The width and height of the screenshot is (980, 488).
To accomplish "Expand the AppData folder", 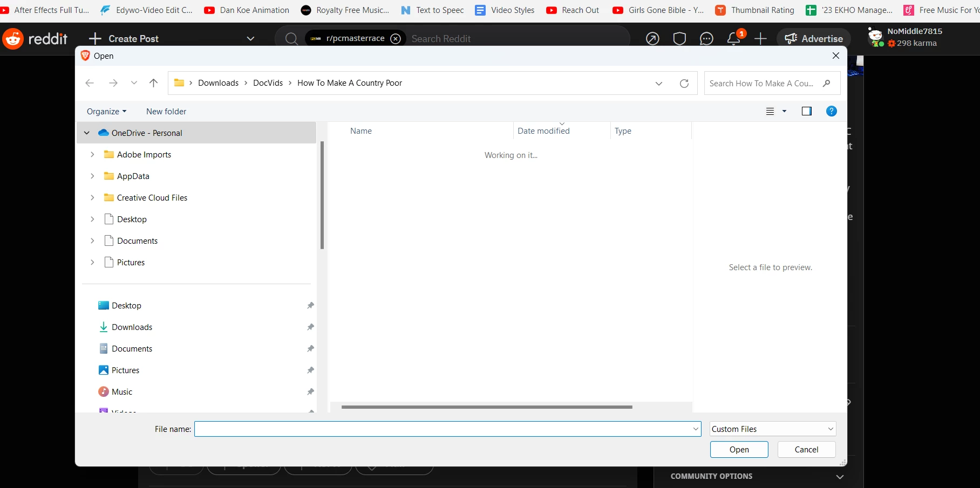I will click(92, 176).
